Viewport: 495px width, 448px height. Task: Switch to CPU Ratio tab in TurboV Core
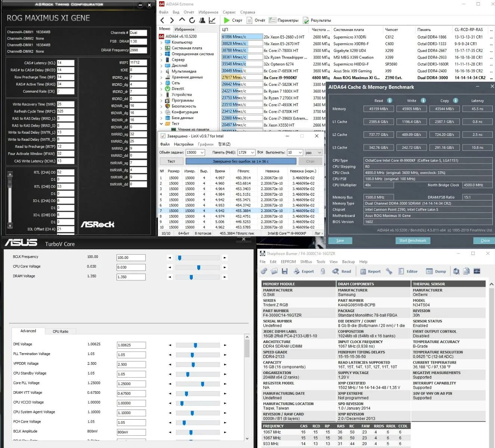pyautogui.click(x=60, y=331)
